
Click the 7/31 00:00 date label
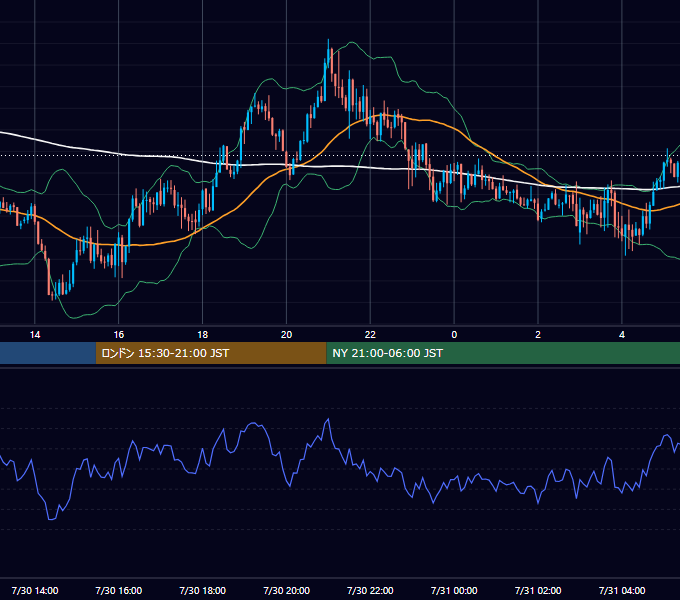(454, 590)
